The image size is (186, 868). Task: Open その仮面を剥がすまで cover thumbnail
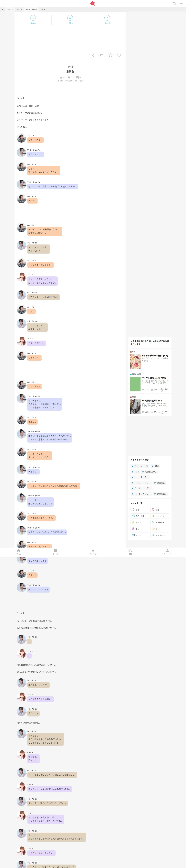pos(135,407)
